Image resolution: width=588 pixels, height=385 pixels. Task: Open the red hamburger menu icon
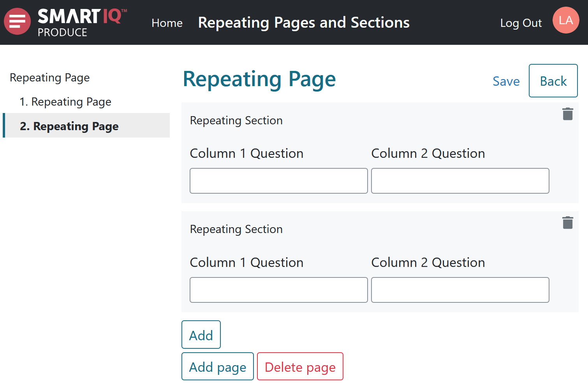[17, 21]
